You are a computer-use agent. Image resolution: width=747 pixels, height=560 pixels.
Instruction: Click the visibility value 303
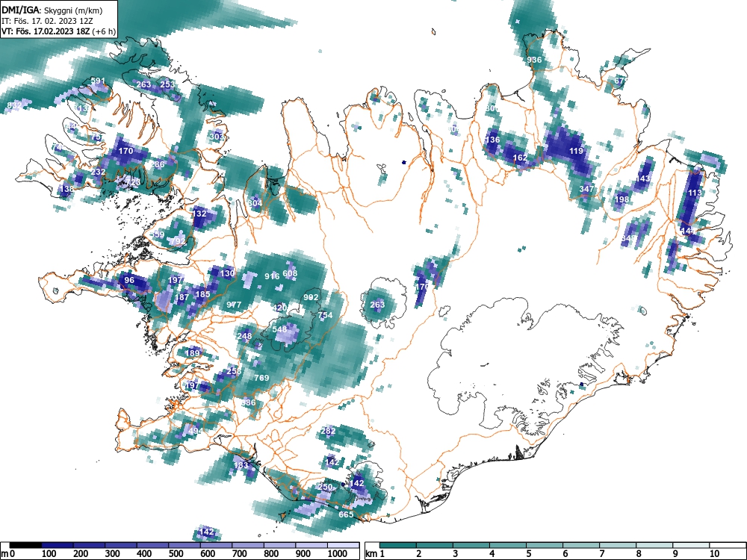click(217, 137)
